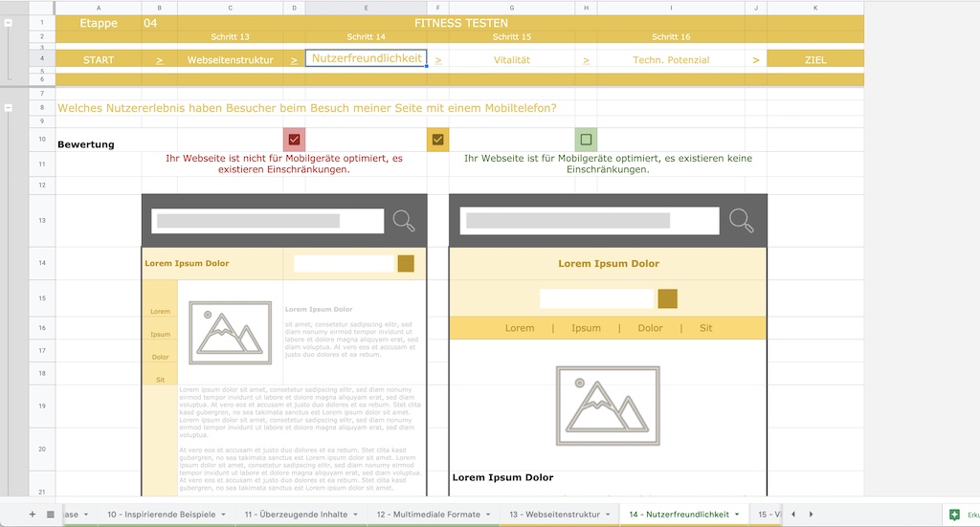Click the arrow link after START
Viewport: 980px width, 527px height.
[x=160, y=60]
